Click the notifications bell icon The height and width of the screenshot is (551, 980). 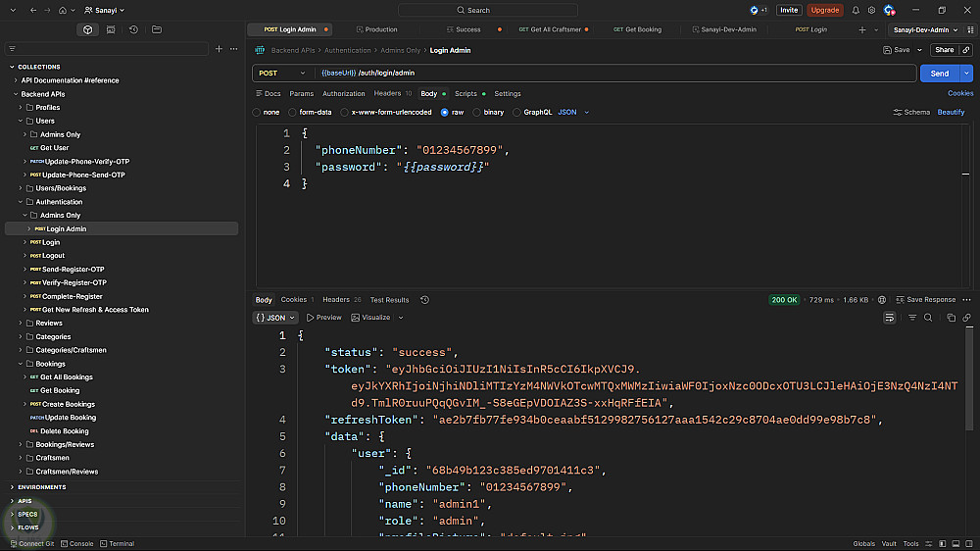point(856,10)
